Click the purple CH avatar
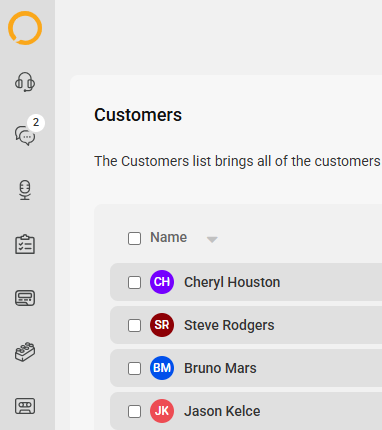The height and width of the screenshot is (430, 382). [x=162, y=282]
